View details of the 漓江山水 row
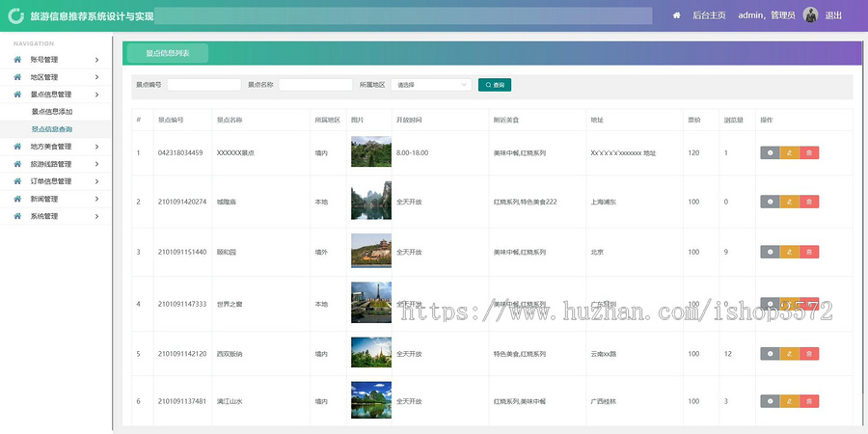 (x=770, y=401)
